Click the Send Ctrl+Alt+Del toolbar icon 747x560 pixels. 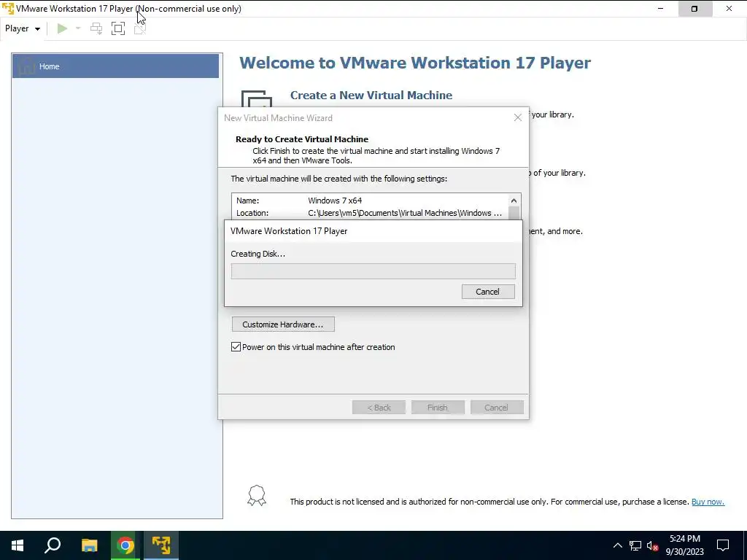point(96,28)
